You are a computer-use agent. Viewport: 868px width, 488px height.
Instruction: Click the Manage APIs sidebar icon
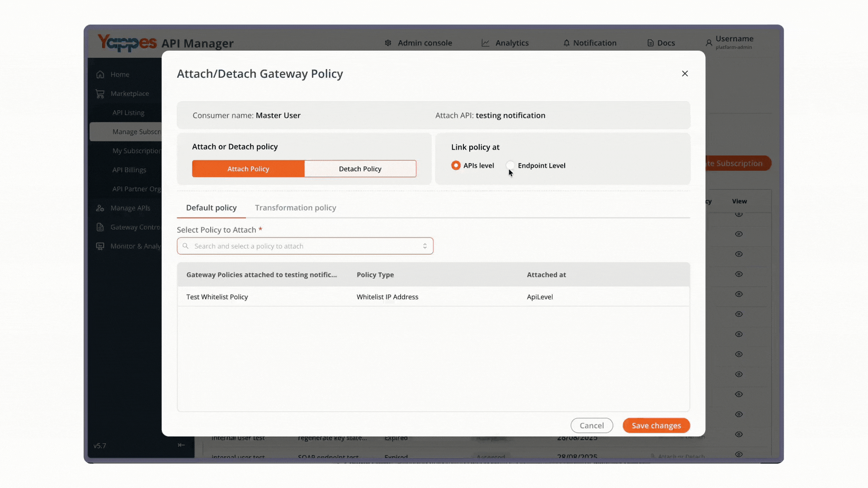100,208
